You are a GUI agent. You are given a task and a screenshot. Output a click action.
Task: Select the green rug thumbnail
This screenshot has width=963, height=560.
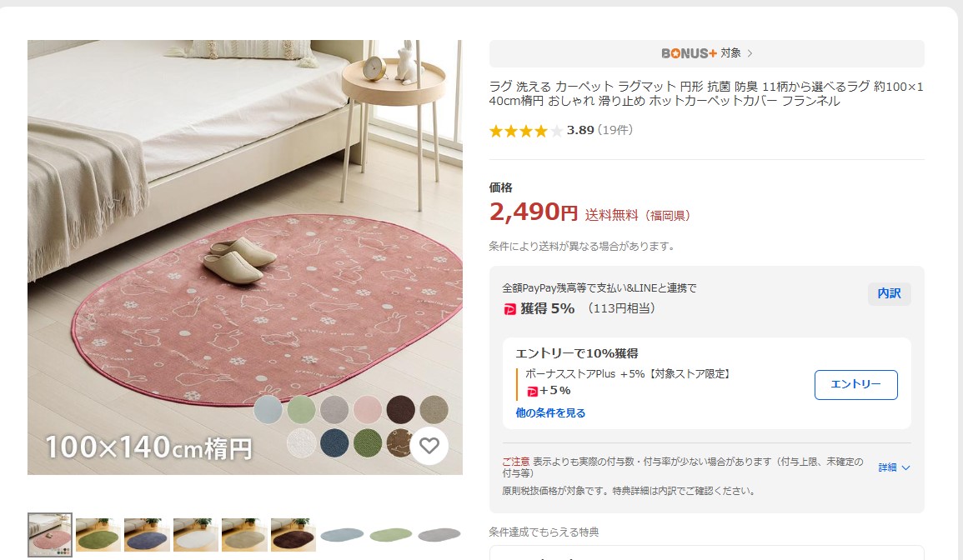click(98, 535)
